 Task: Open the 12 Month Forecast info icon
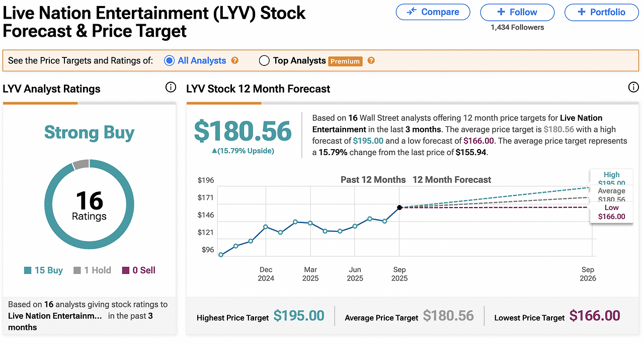[633, 88]
